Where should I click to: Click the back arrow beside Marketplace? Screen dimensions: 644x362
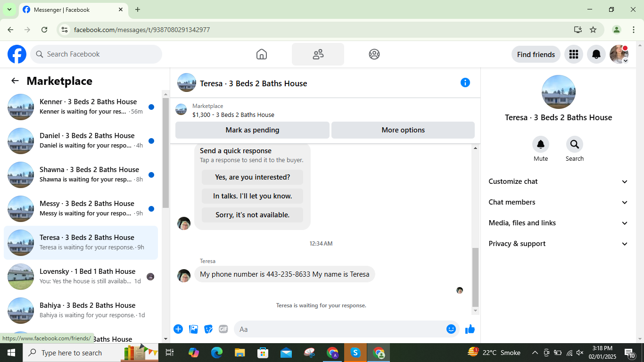point(15,81)
